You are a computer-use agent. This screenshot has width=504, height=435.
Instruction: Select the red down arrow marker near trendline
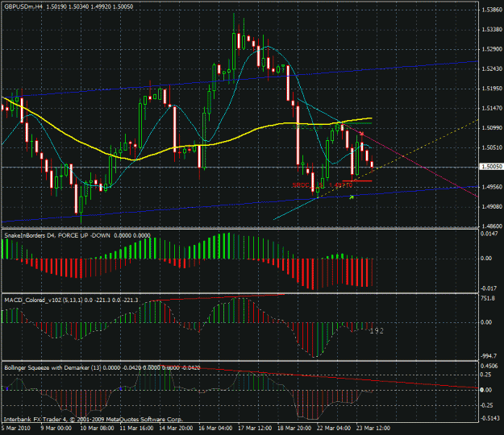pos(362,133)
